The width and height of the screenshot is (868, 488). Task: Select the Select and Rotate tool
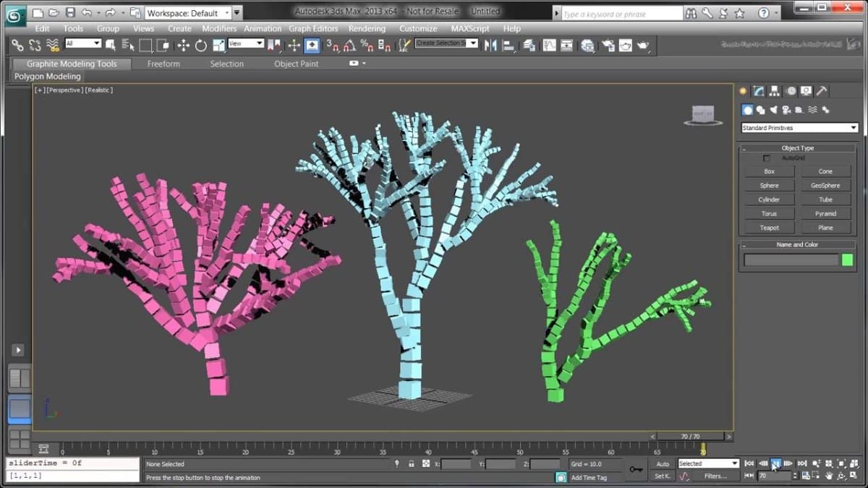(x=200, y=45)
